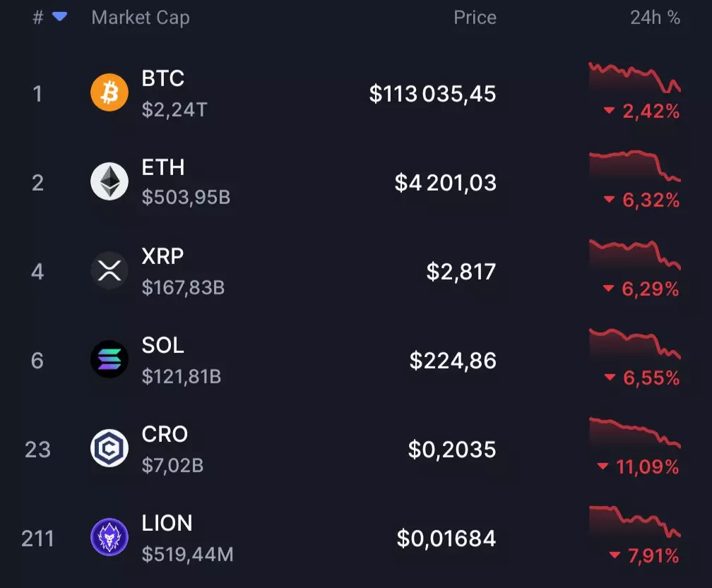Click the XRP price $2,817
Image resolution: width=712 pixels, height=588 pixels.
coord(461,272)
